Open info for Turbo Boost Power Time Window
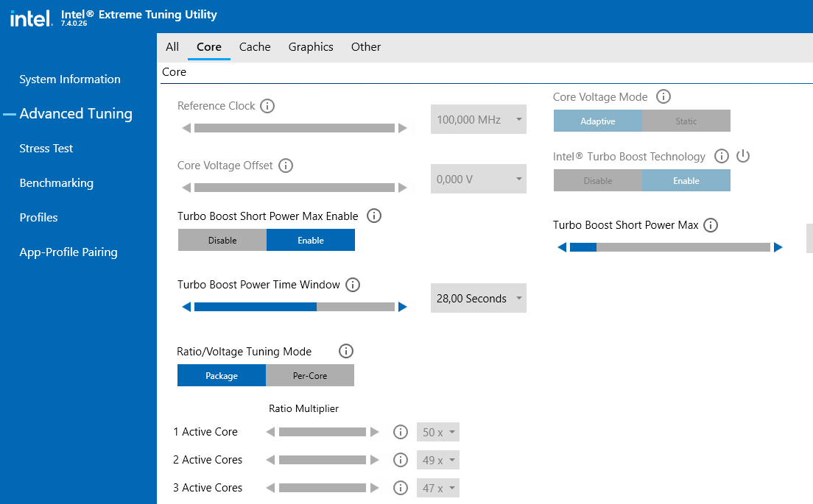The height and width of the screenshot is (504, 813). pyautogui.click(x=353, y=285)
